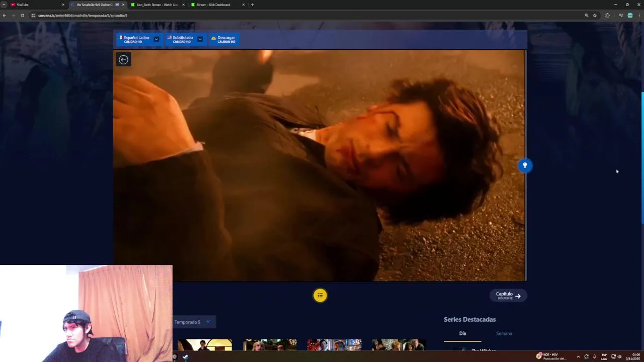The height and width of the screenshot is (362, 644).
Task: Show hidden system tray icons chevron
Action: pyautogui.click(x=578, y=357)
